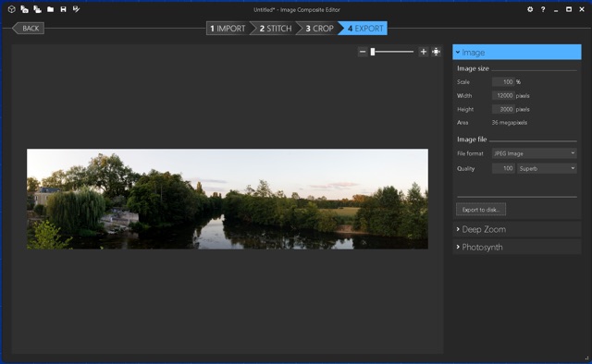592x364 pixels.
Task: Click the Height pixels input field
Action: point(503,109)
